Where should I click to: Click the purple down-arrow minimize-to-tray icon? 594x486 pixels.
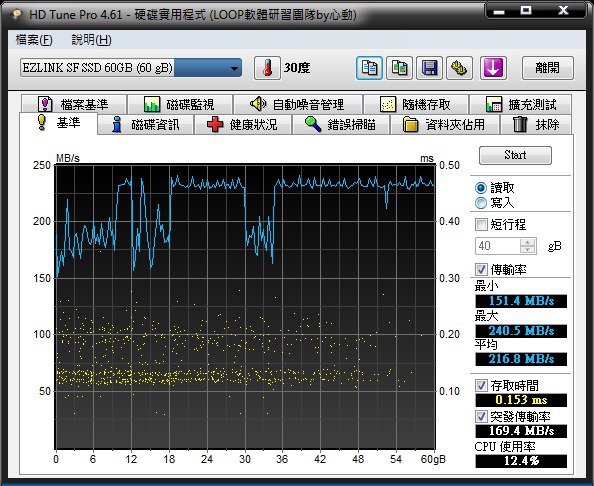click(x=493, y=68)
